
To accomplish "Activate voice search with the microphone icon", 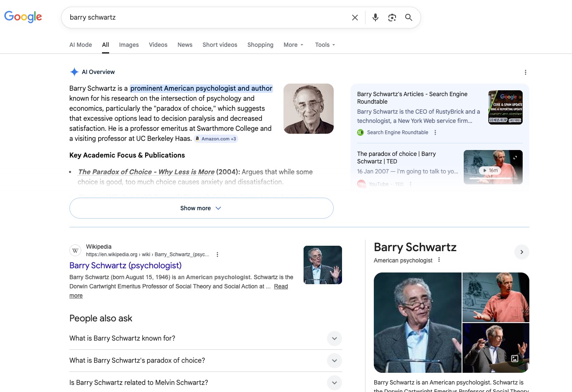I will coord(375,18).
